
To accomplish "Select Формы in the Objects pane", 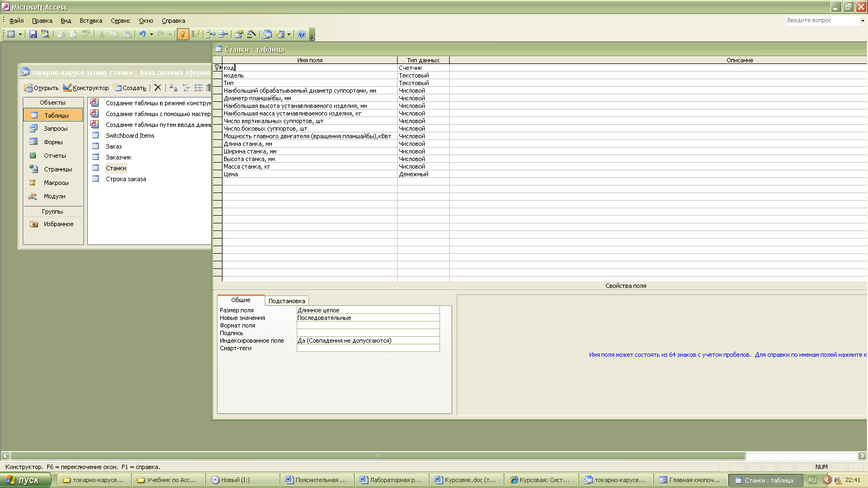I will click(53, 142).
